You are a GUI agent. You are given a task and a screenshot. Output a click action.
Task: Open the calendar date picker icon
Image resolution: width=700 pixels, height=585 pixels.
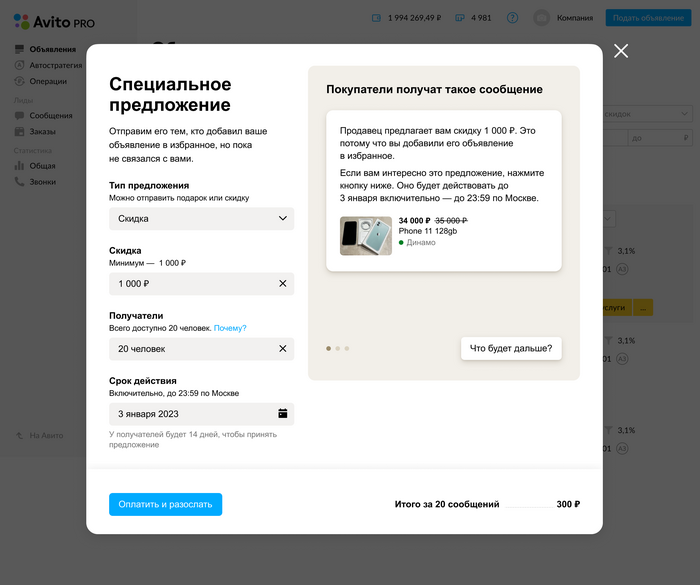pyautogui.click(x=283, y=414)
